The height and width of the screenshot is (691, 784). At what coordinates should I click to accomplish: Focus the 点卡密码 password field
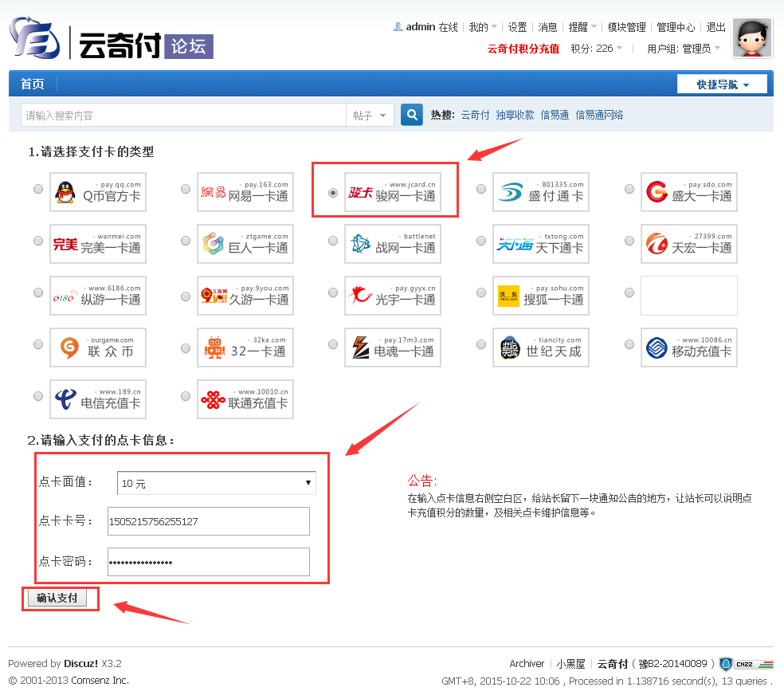pos(209,562)
